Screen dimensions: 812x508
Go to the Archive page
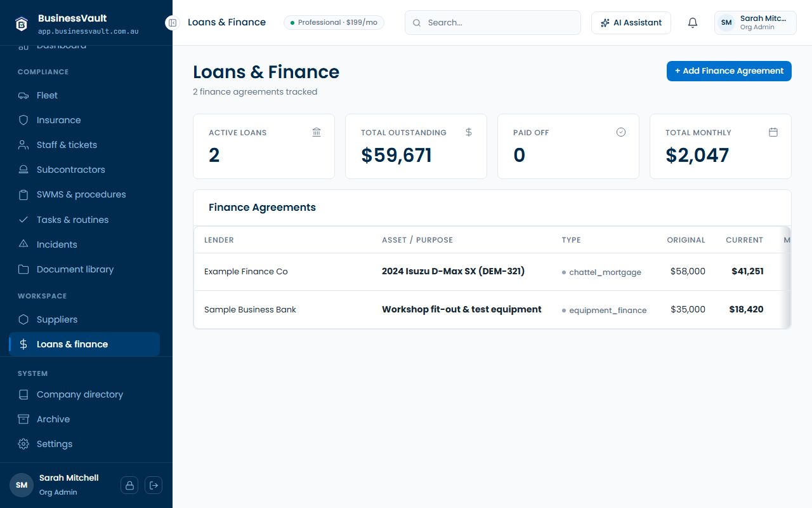click(x=84, y=419)
